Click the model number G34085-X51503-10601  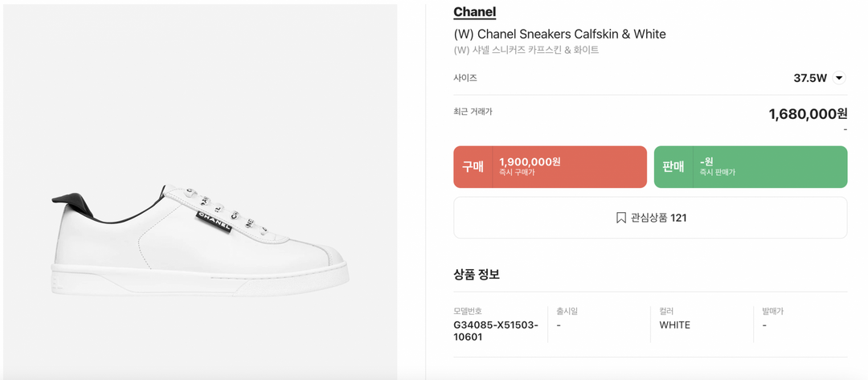point(496,331)
